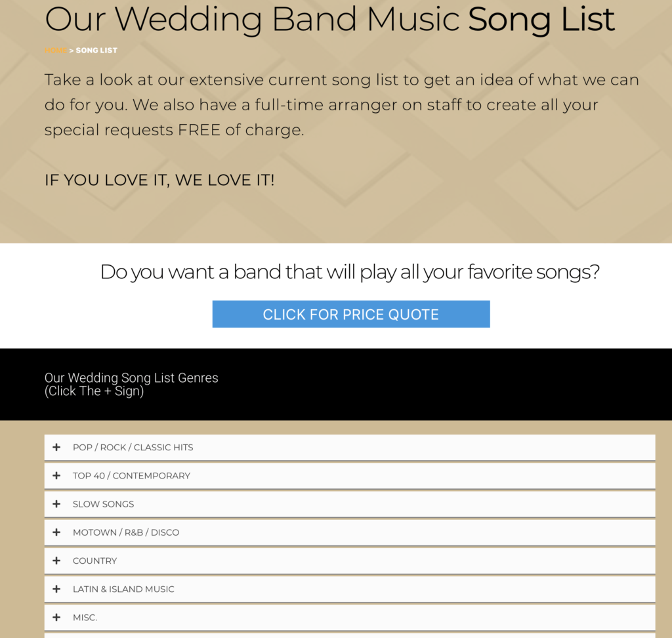Screen dimensions: 672x638
Task: Open the MOTOWN / R&B / DISCO row title
Action: tap(125, 532)
